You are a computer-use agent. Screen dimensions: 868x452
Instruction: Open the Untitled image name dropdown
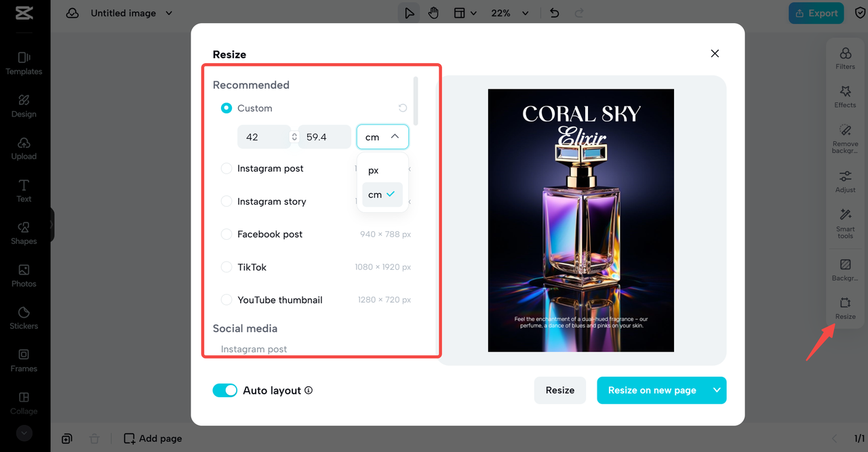click(131, 13)
